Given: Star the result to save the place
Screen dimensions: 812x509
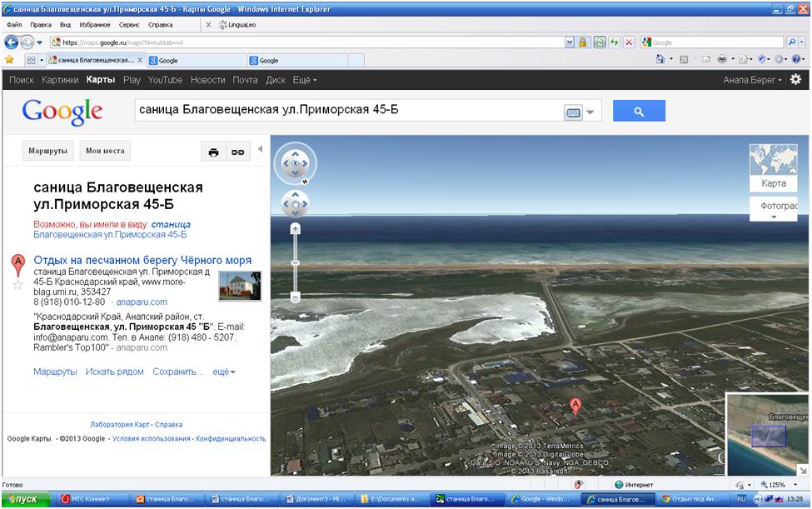Looking at the screenshot, I should pos(17,284).
